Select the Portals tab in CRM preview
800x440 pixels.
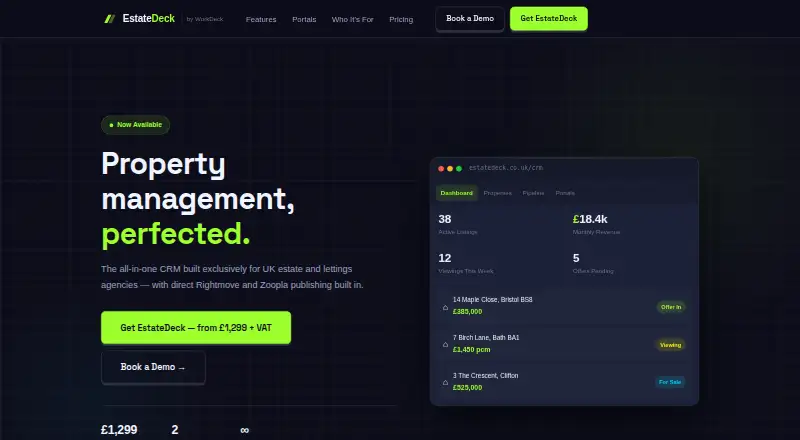pos(565,193)
